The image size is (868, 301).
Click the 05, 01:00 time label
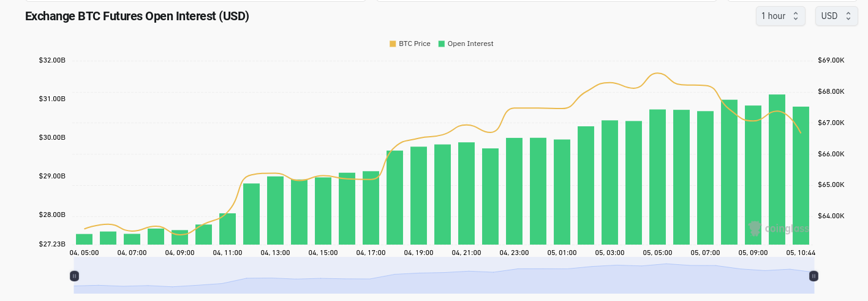[x=562, y=252]
